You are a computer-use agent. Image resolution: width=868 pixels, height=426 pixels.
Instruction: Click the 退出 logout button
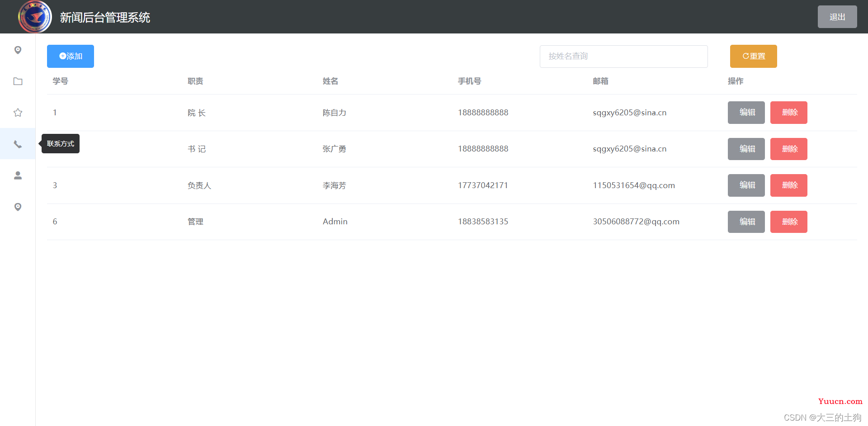837,17
